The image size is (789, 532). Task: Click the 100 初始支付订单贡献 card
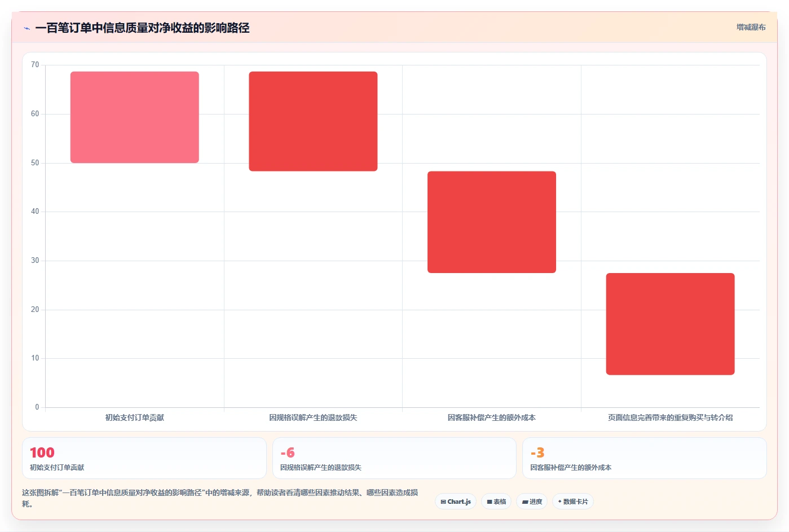point(144,458)
